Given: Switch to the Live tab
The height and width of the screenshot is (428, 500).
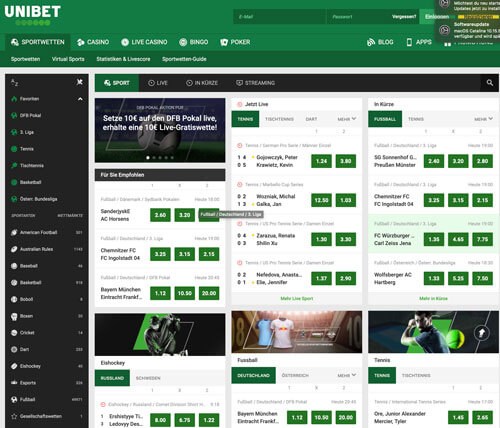Looking at the screenshot, I should click(x=158, y=83).
